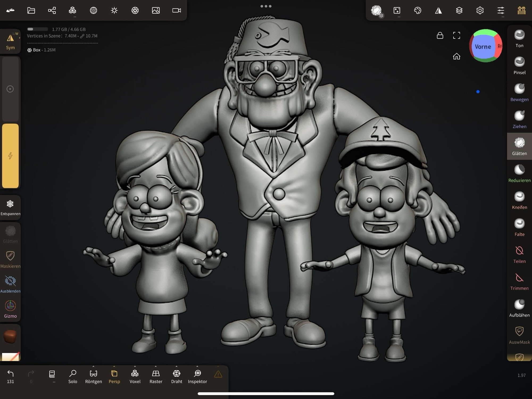Open the tool shelf menu

click(x=522, y=10)
